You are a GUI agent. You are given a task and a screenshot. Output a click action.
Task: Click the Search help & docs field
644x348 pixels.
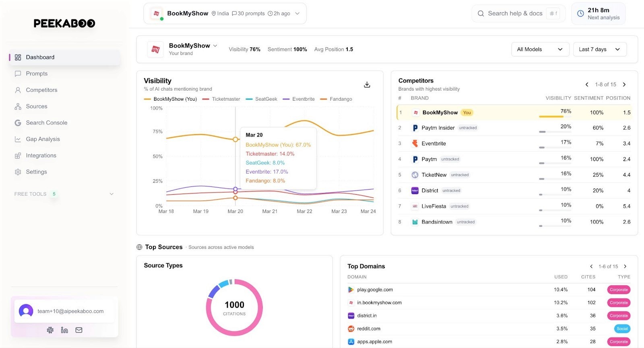coord(518,14)
